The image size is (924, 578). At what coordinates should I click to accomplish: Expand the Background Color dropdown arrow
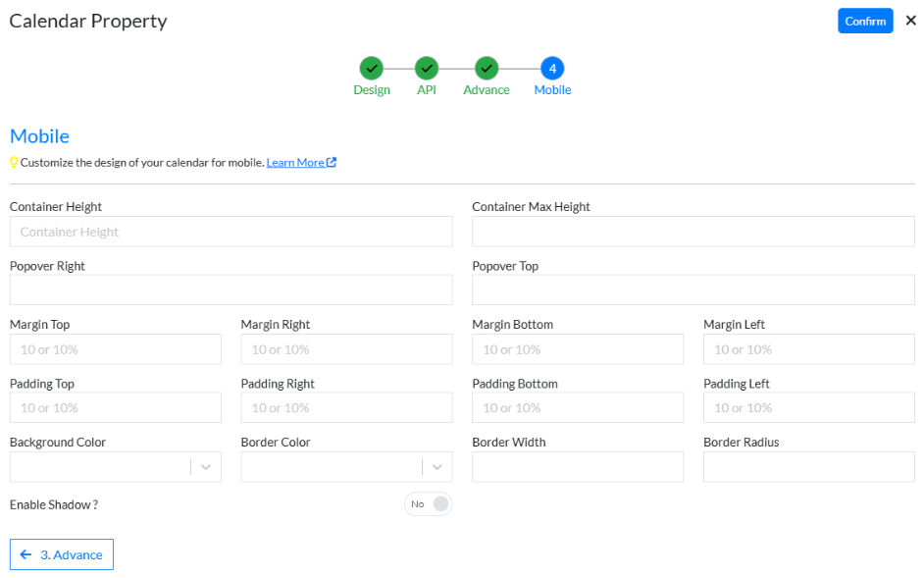[x=206, y=467]
